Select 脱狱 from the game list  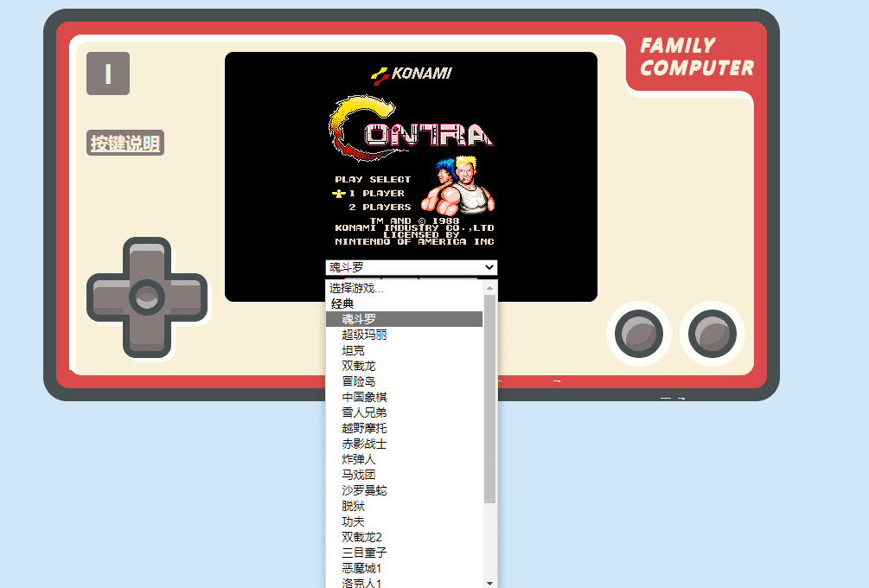point(404,506)
